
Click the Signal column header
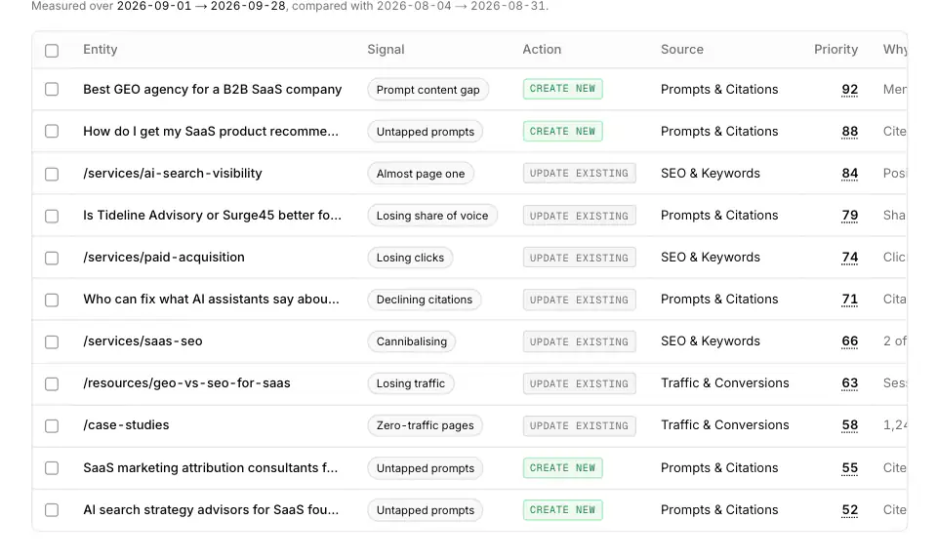coord(386,50)
